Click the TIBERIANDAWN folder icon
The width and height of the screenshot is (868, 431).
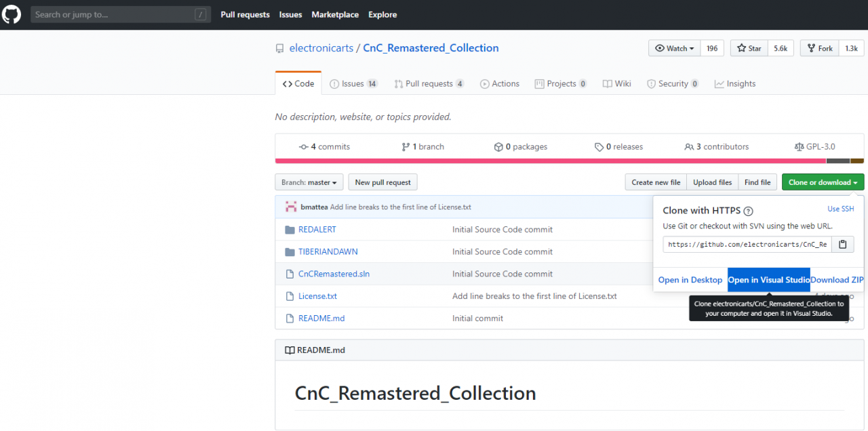coord(290,252)
